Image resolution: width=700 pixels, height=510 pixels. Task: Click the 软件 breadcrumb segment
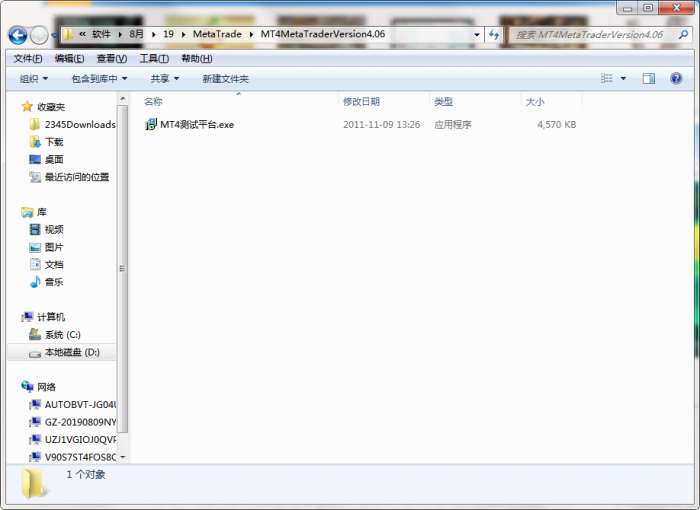pos(101,34)
